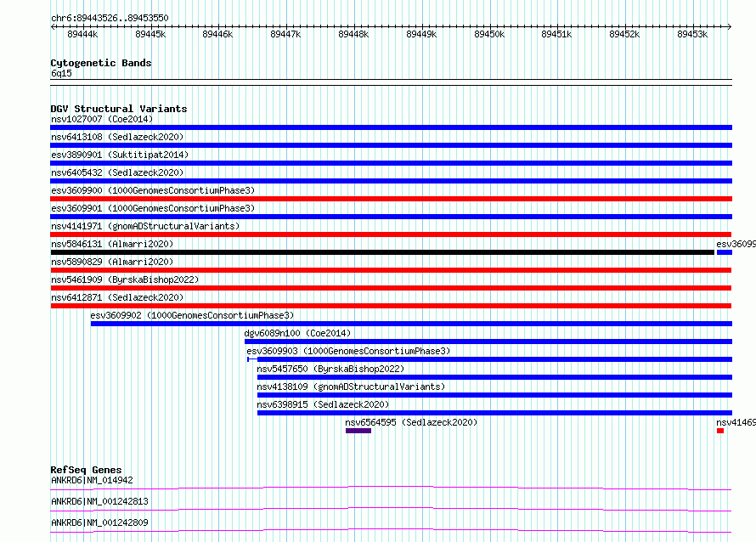The height and width of the screenshot is (542, 756).
Task: Click the red esv3609900 variant bar
Action: (x=391, y=199)
